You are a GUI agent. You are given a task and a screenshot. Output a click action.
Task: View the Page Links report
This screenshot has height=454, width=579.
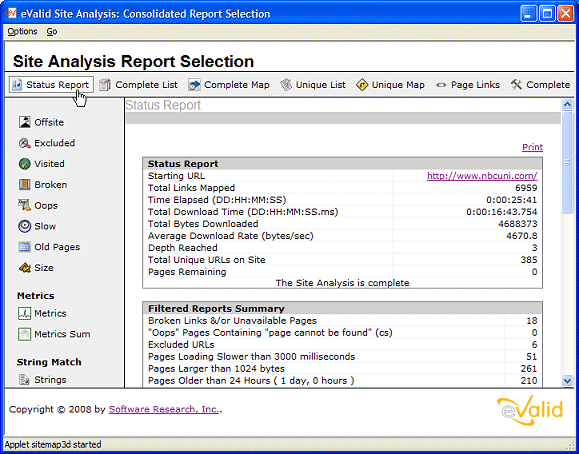pyautogui.click(x=468, y=85)
